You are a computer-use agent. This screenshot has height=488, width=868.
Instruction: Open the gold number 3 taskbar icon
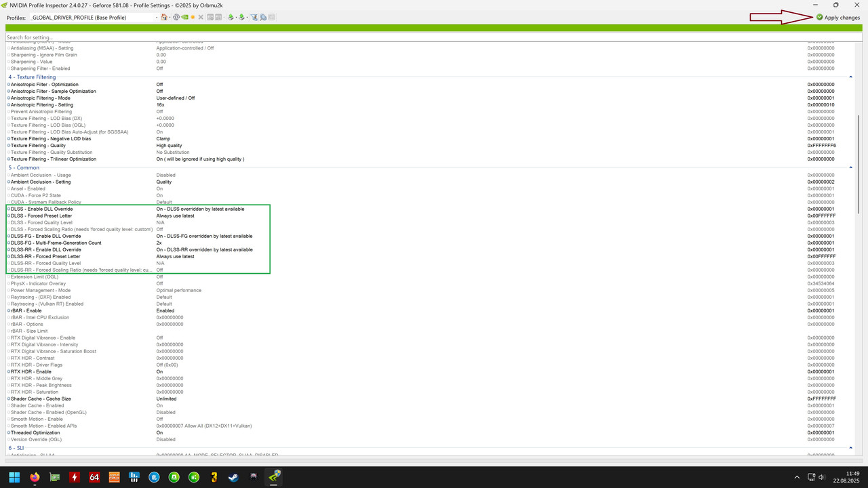point(214,477)
